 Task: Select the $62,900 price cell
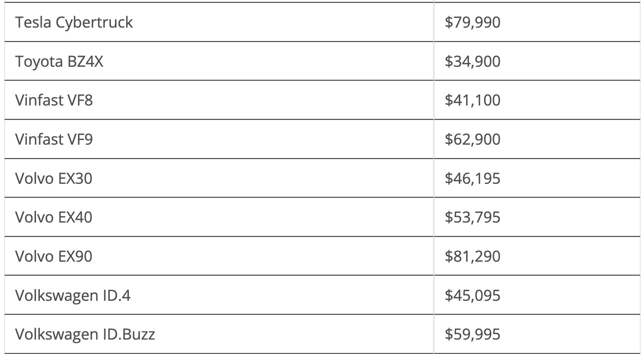[473, 139]
